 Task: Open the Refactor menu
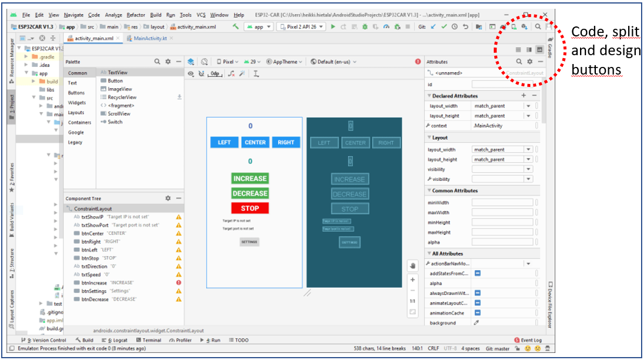(136, 15)
